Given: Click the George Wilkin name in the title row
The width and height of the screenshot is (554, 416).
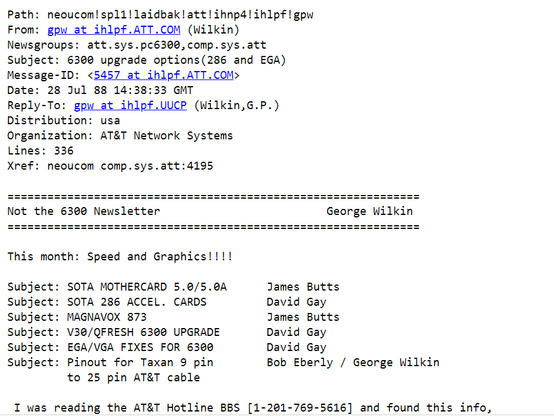Looking at the screenshot, I should 370,211.
